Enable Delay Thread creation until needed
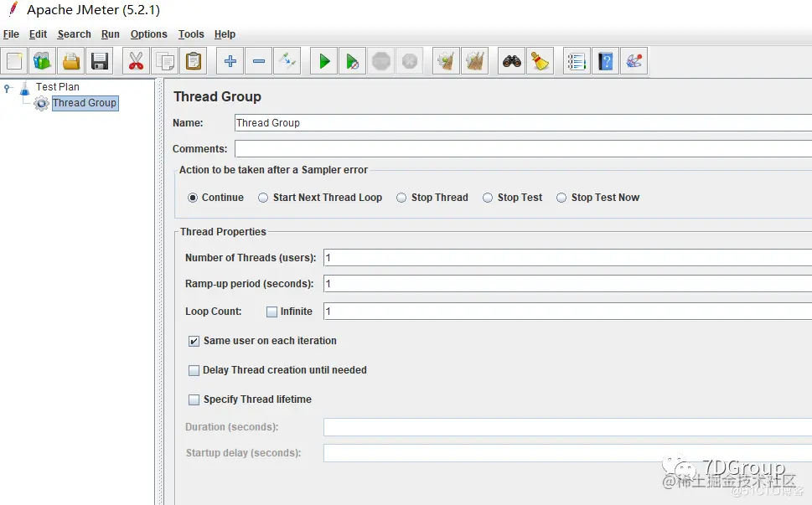The image size is (812, 505). (x=194, y=370)
